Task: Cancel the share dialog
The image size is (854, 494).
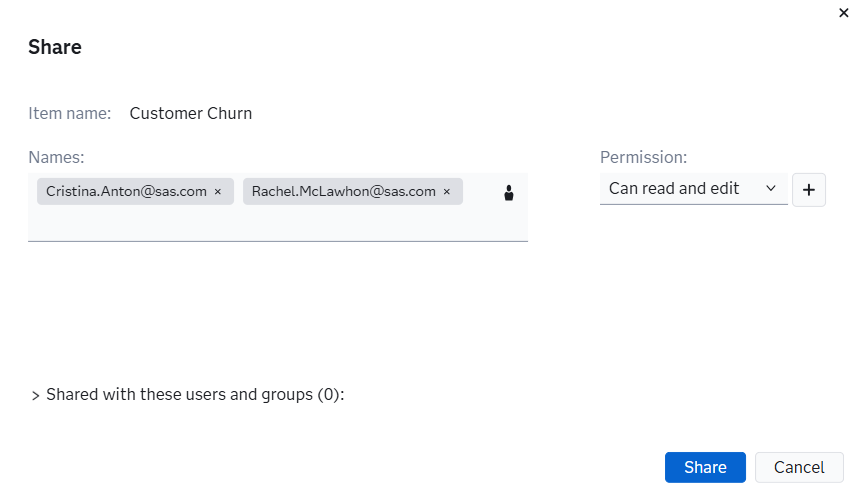Action: tap(799, 467)
